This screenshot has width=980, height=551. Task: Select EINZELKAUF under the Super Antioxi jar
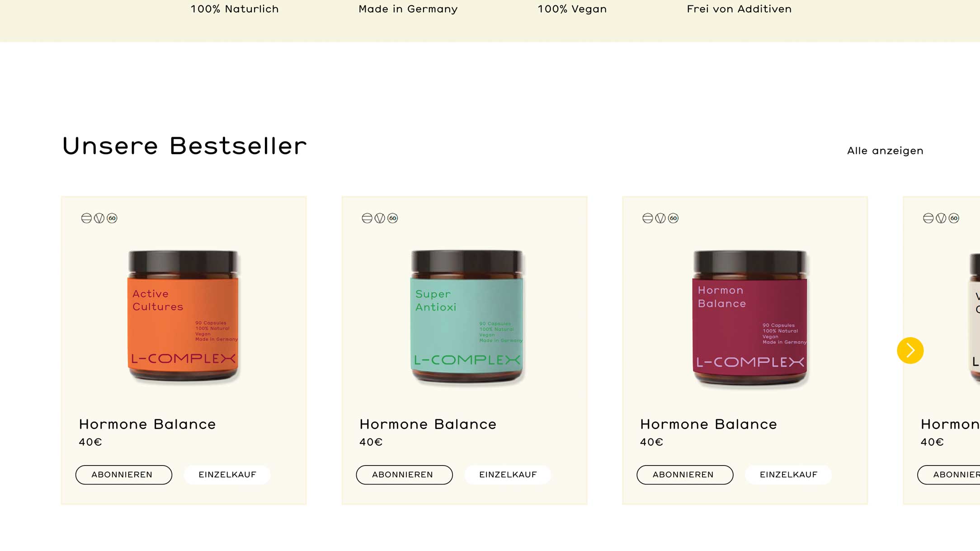(508, 475)
